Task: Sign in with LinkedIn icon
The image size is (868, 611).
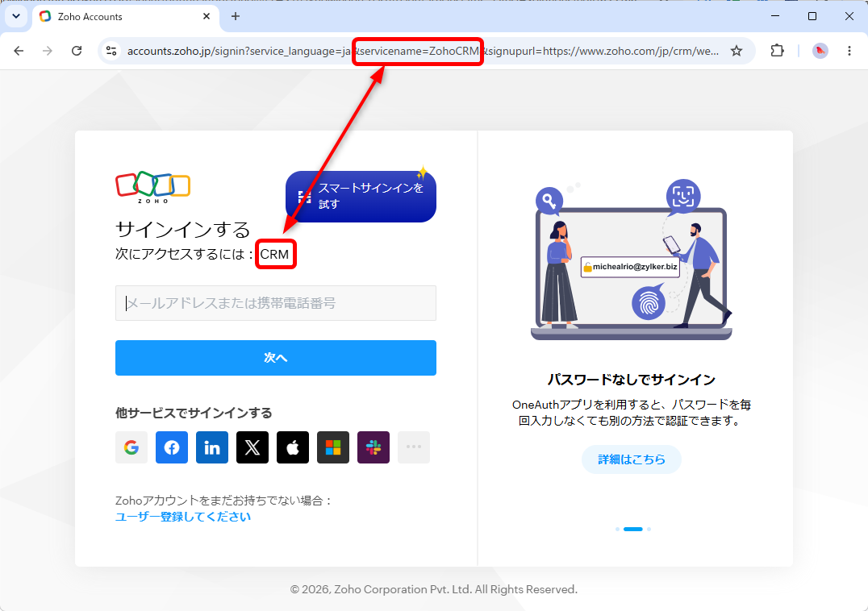Action: (212, 447)
